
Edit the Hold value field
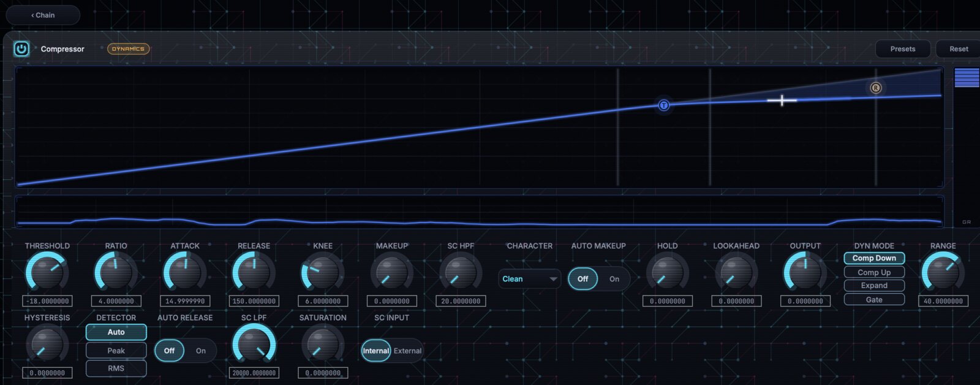pyautogui.click(x=667, y=301)
